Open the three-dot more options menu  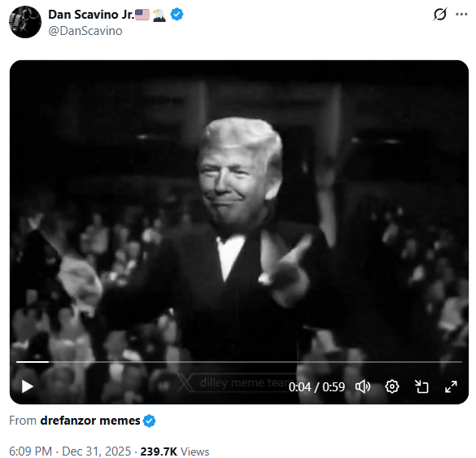(x=461, y=14)
